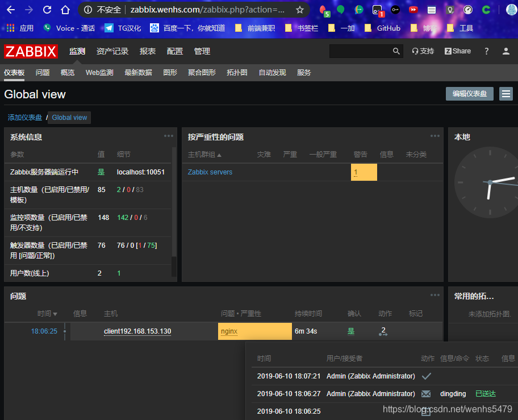Click the site info (不安全) icon
The width and height of the screenshot is (518, 420).
[x=88, y=10]
